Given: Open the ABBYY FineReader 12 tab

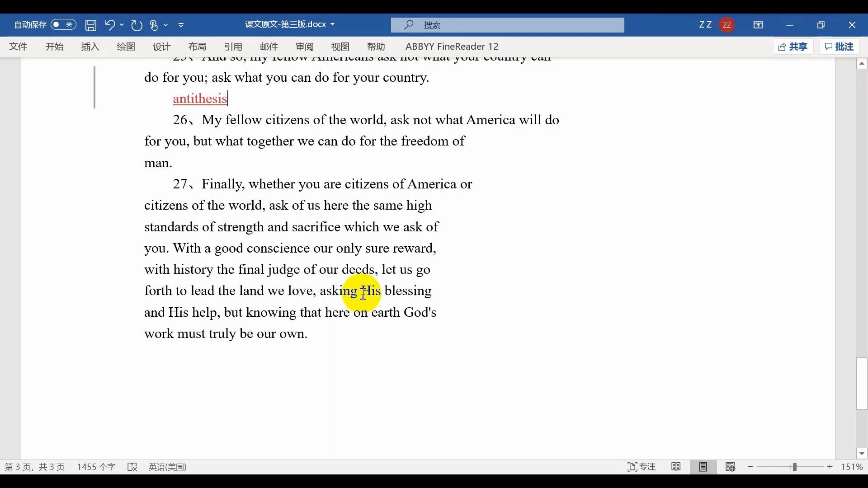Looking at the screenshot, I should pyautogui.click(x=452, y=47).
